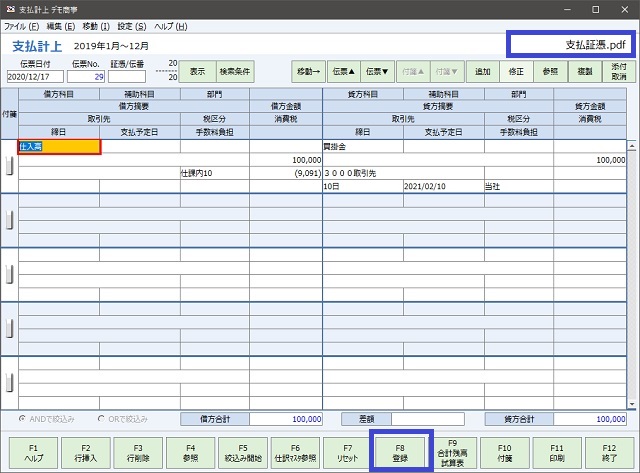Select the 仕入高 debit account cell
This screenshot has height=473, width=640.
59,147
